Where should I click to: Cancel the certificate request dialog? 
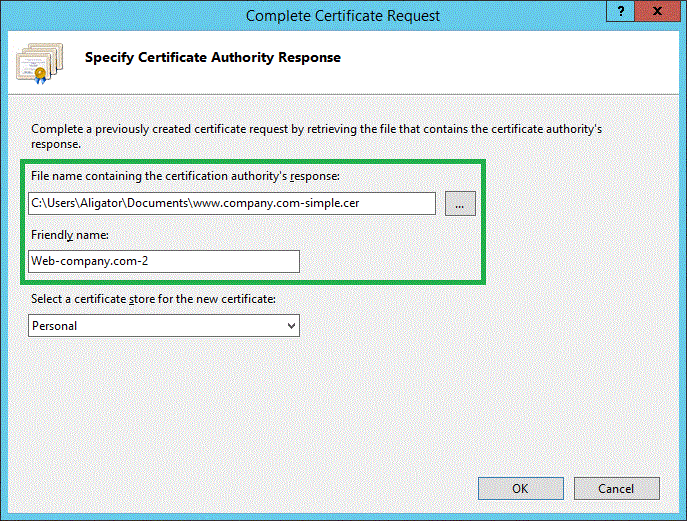pos(616,489)
